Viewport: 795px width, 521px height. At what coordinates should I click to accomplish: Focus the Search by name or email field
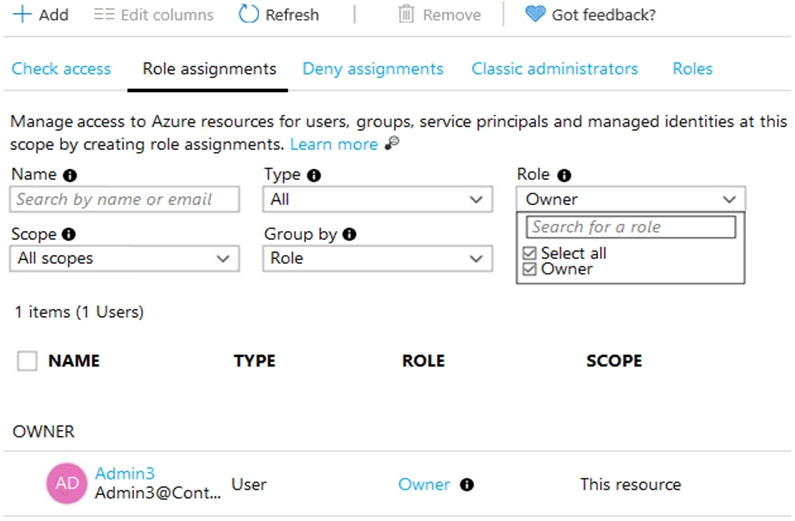tap(124, 199)
